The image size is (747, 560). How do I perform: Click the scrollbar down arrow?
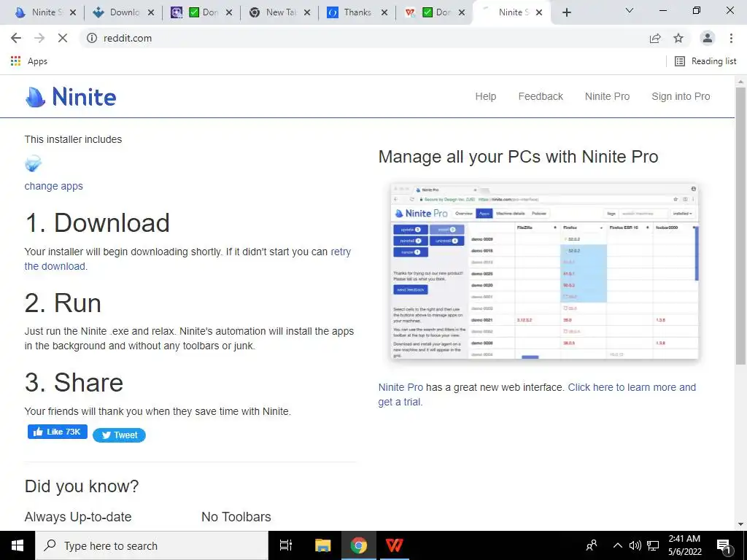coord(740,524)
